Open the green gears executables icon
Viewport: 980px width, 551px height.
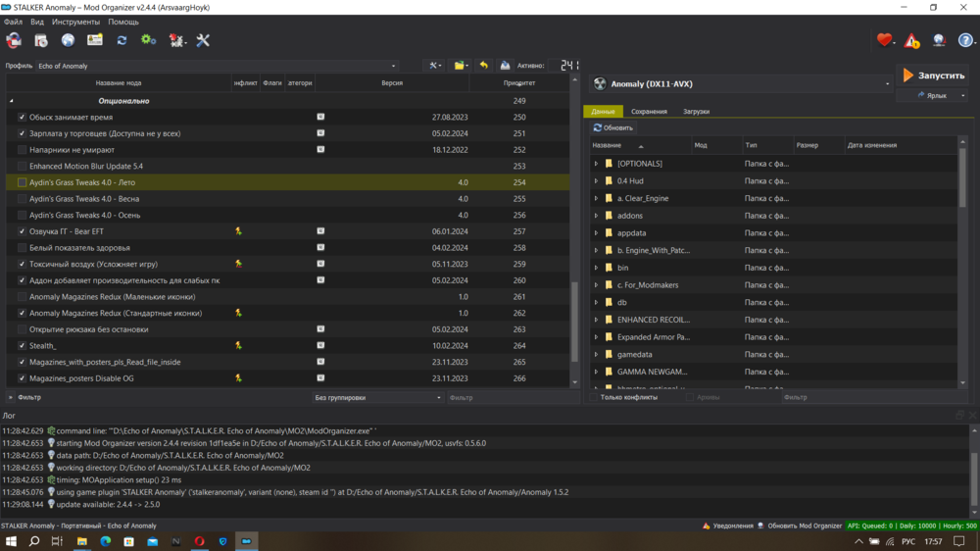pos(148,40)
